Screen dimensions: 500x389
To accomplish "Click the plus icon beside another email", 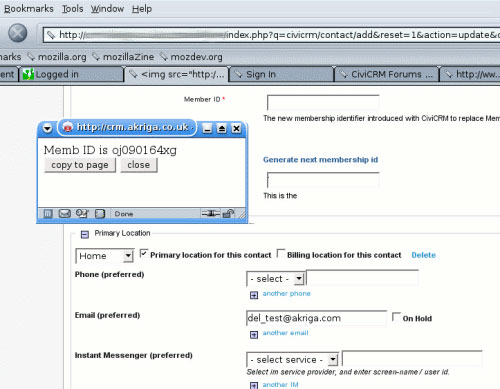I will [254, 334].
